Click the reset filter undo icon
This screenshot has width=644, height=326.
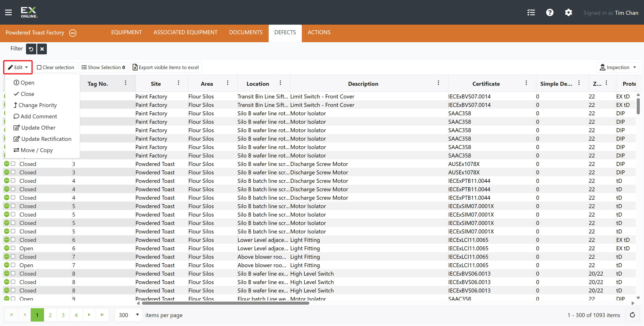click(31, 49)
